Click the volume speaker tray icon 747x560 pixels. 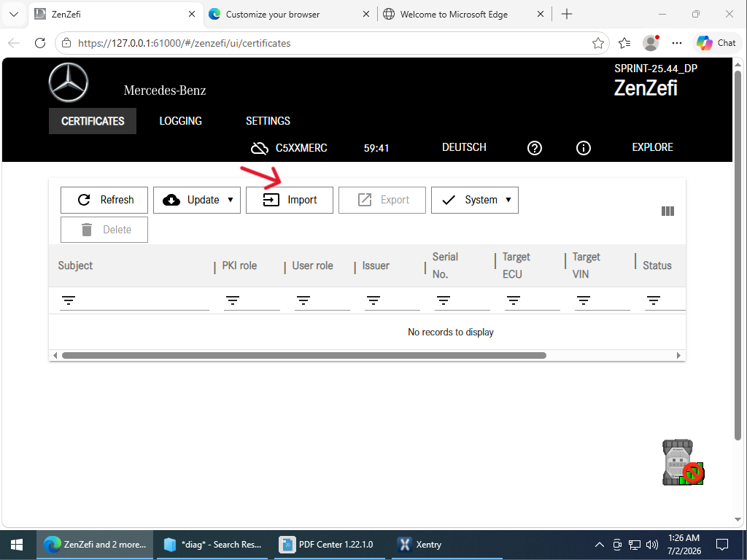(x=651, y=545)
